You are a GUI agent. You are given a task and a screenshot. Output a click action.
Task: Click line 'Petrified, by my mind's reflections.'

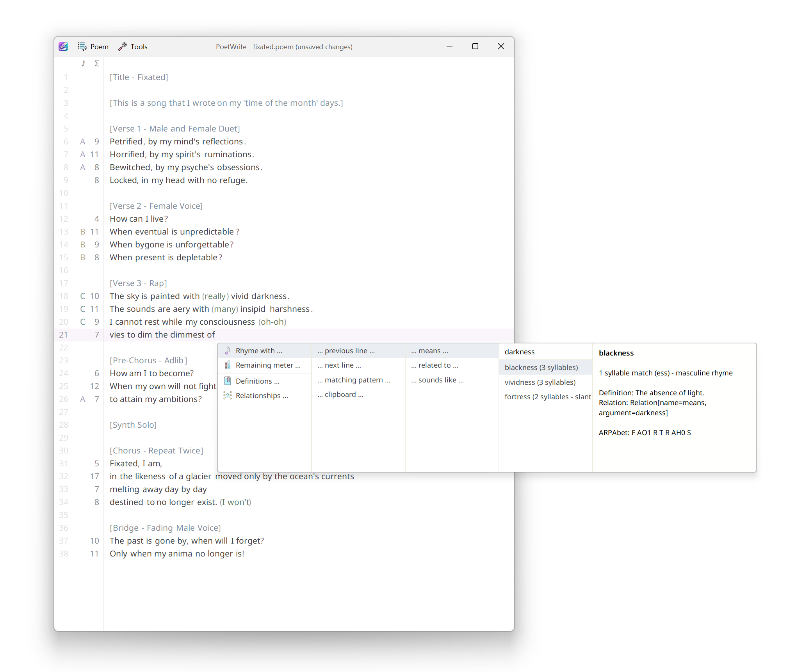click(178, 142)
